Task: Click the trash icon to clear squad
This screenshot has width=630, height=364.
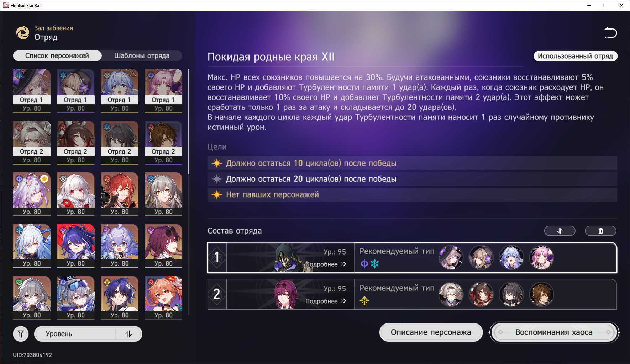Action: tap(600, 231)
